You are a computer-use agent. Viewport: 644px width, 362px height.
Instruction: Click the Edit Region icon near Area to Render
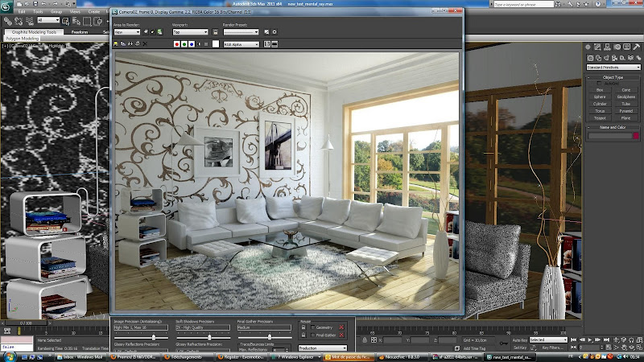pos(146,32)
